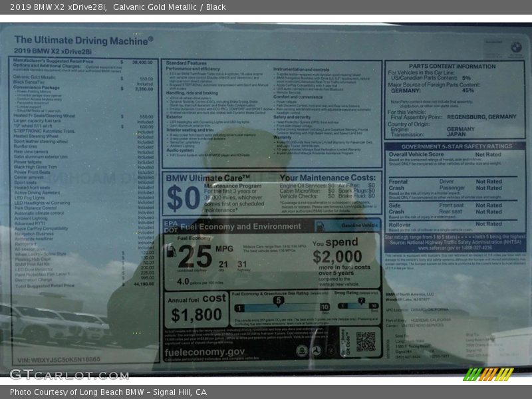Image resolution: width=532 pixels, height=399 pixels.
Task: Click the base price value 38,400.00
Action: [142, 63]
